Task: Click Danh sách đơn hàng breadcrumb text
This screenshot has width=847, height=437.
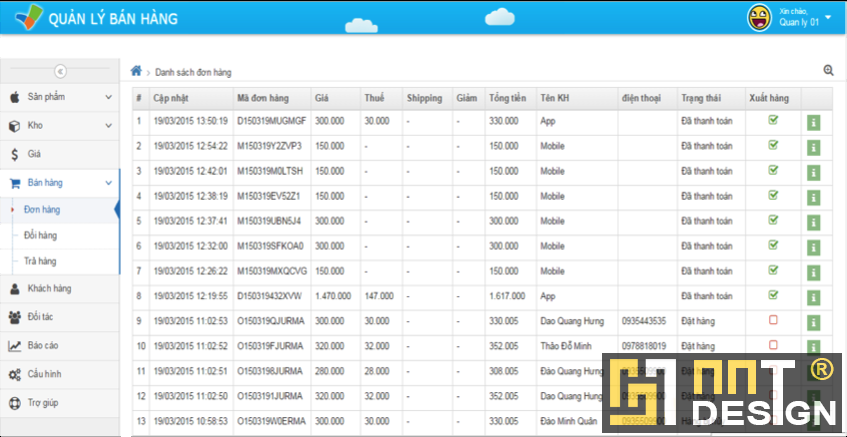Action: [x=193, y=72]
